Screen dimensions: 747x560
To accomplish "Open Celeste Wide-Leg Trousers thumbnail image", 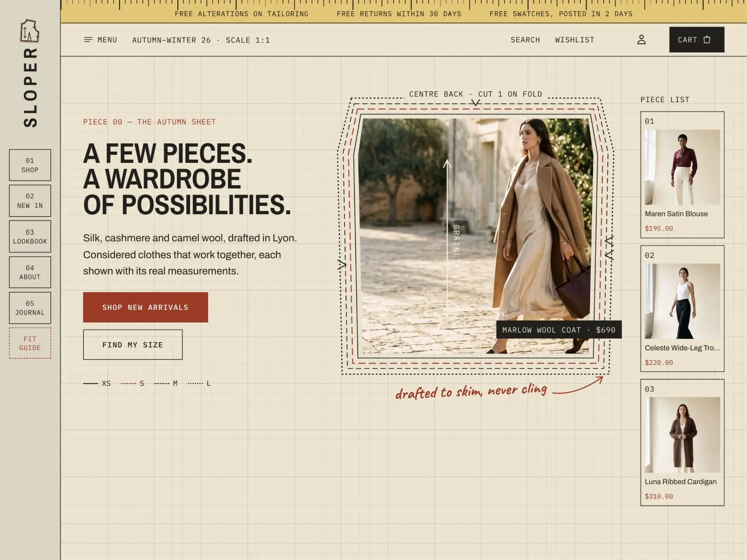I will coord(682,301).
